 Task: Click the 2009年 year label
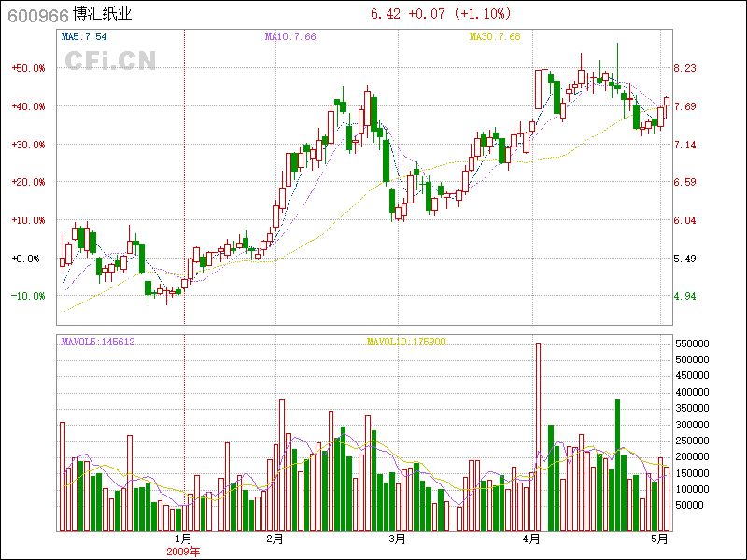pos(182,552)
